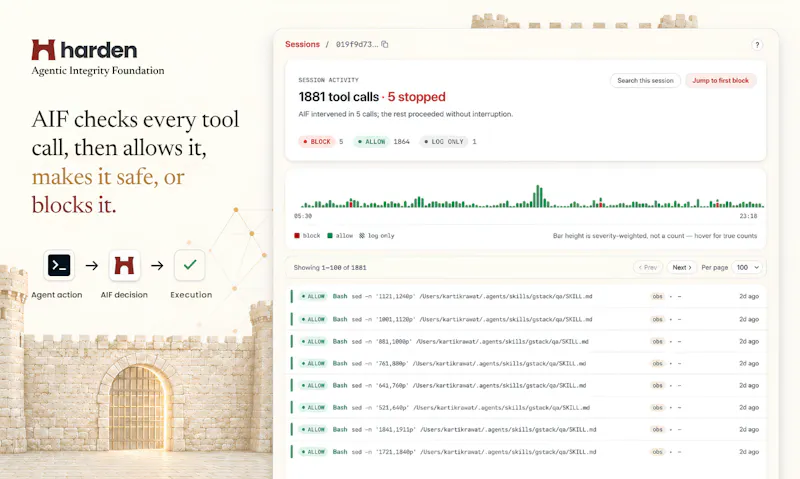Click the AIF decision castle icon
The image size is (800, 479).
point(124,265)
